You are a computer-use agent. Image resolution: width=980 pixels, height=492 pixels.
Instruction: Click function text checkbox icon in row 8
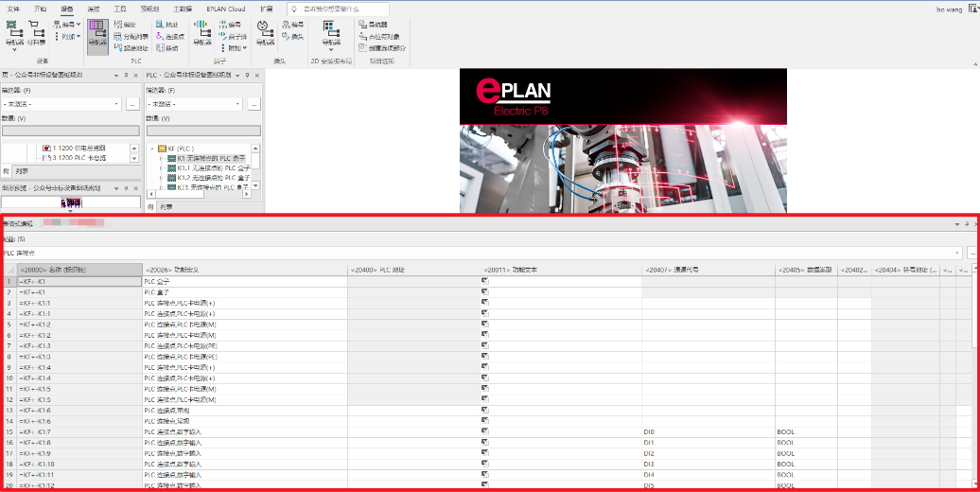[x=484, y=357]
